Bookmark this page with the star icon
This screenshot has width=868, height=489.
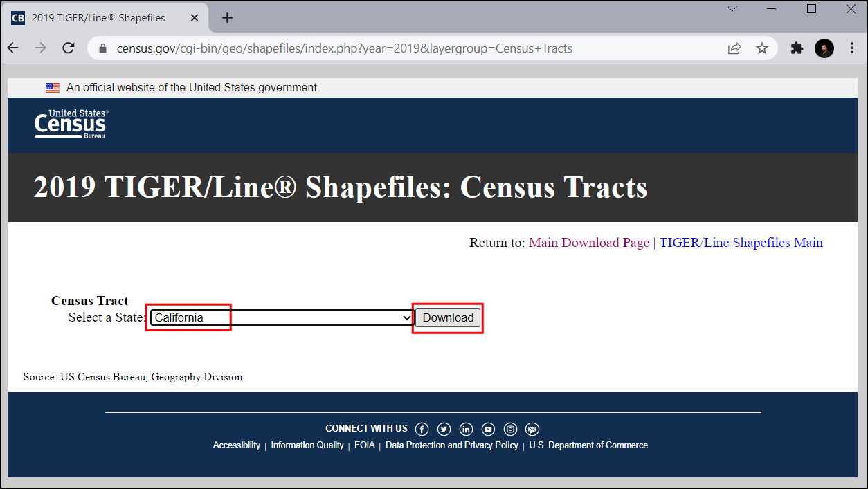tap(762, 48)
